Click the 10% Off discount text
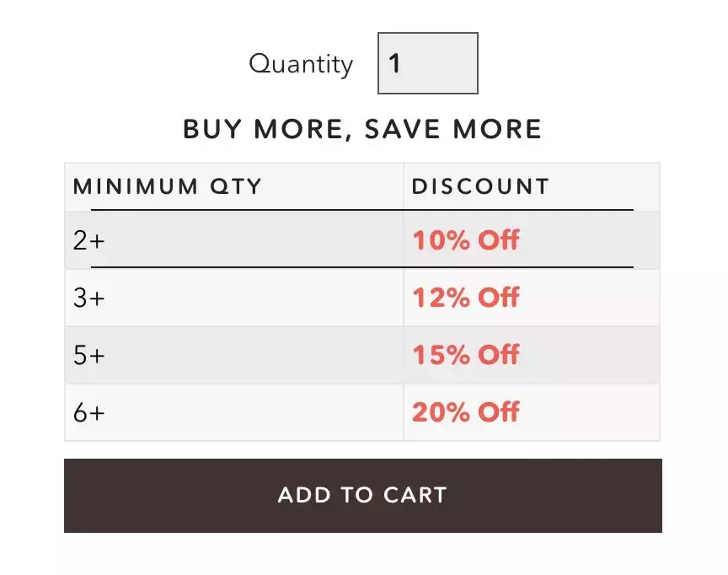Viewport: 728px width, 575px height. 466,240
